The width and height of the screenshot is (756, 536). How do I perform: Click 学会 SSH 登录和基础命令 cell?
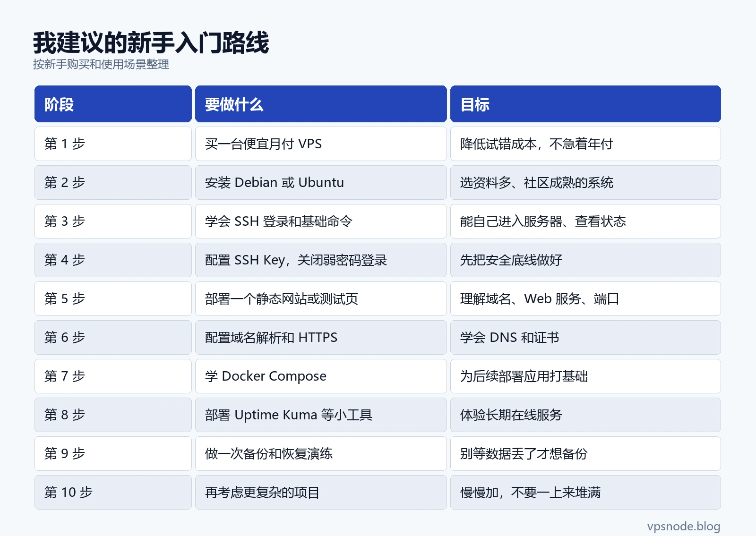pos(321,221)
